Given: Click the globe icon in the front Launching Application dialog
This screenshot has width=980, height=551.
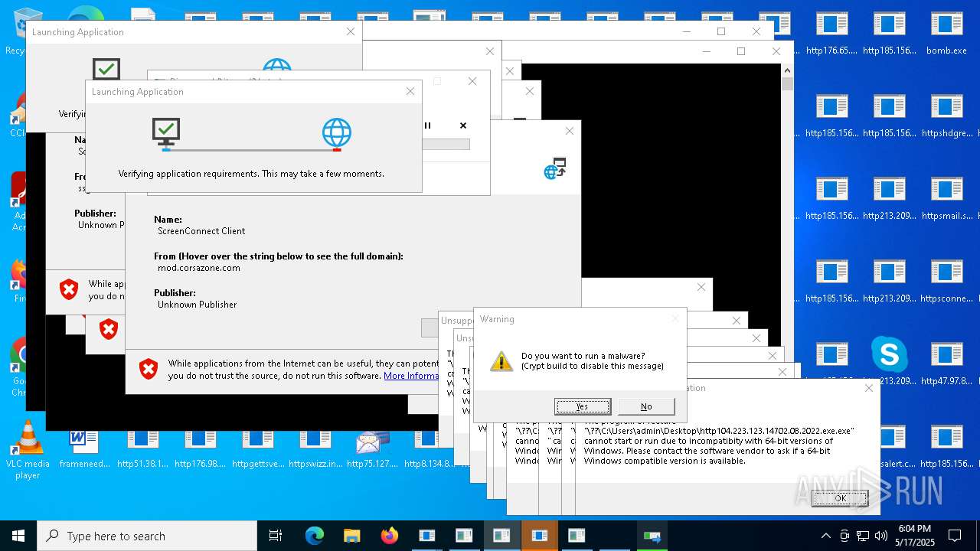Looking at the screenshot, I should tap(336, 133).
